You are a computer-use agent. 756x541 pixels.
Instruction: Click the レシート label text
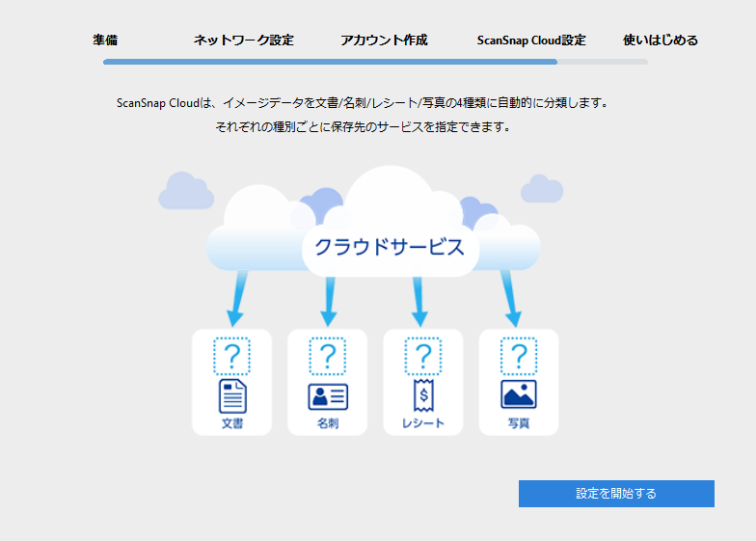[x=423, y=423]
